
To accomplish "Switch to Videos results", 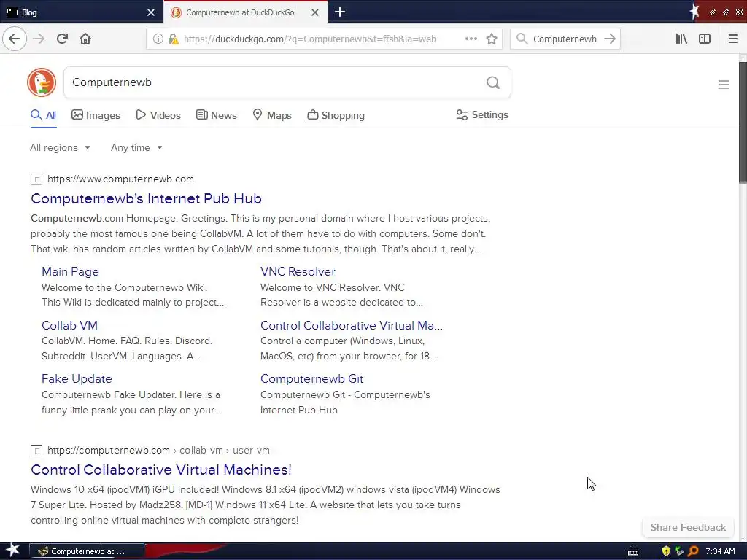I will 158,115.
